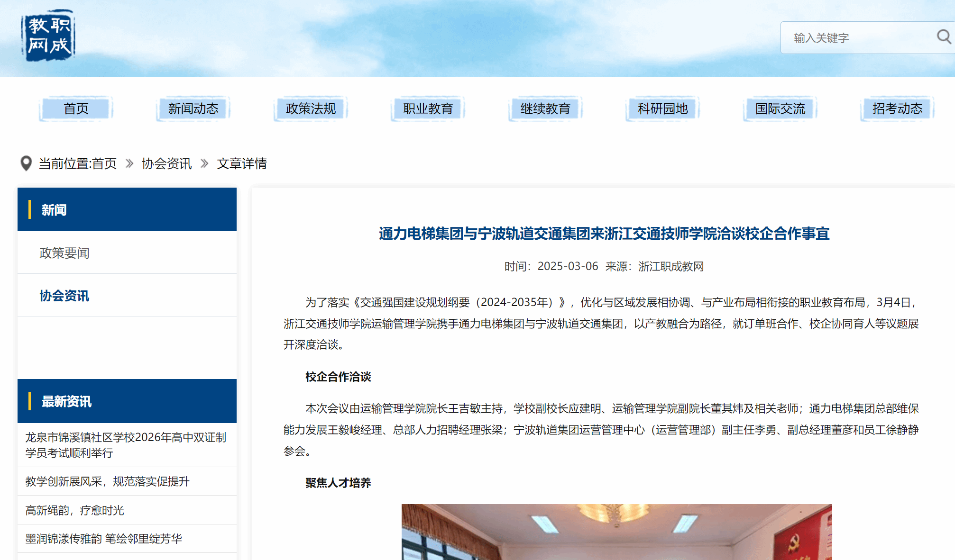Viewport: 955px width, 560px height.
Task: Click the location pin icon in the breadcrumb
Action: [26, 163]
